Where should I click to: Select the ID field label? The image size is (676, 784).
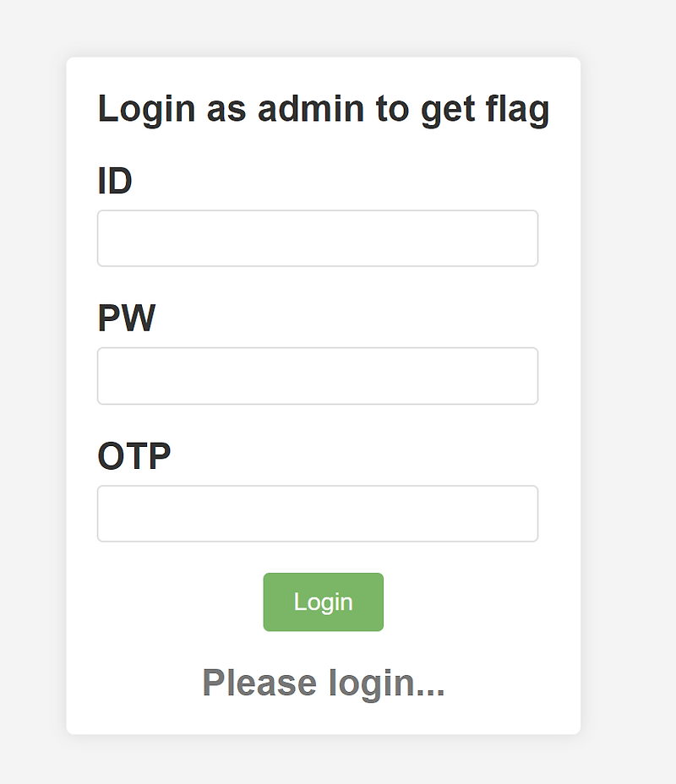tap(114, 180)
